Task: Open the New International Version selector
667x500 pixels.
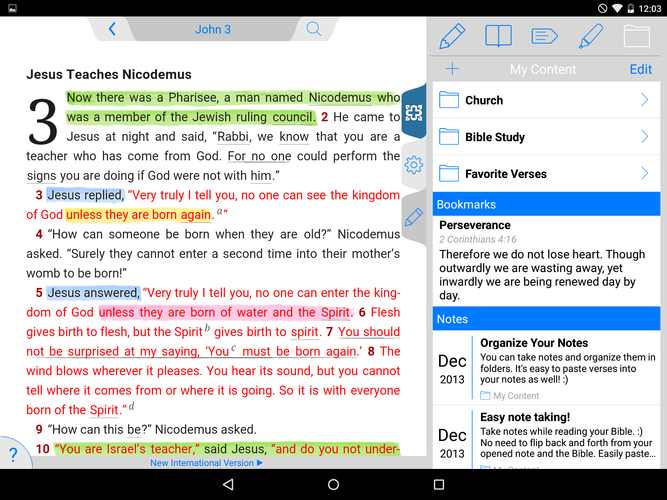Action: pos(206,463)
